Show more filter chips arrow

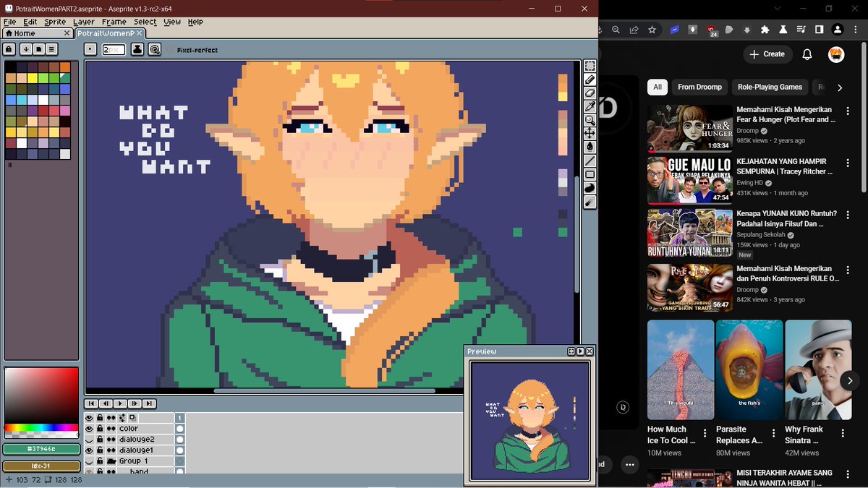(x=840, y=87)
